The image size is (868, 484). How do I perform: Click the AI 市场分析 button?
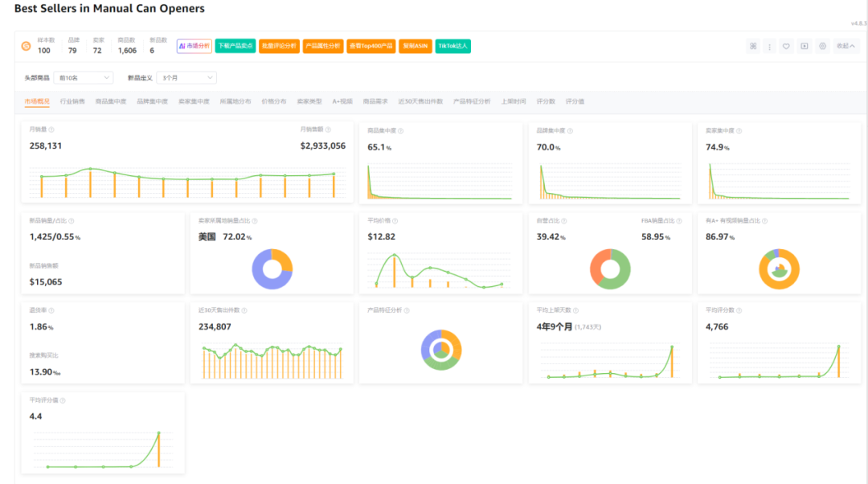[194, 46]
